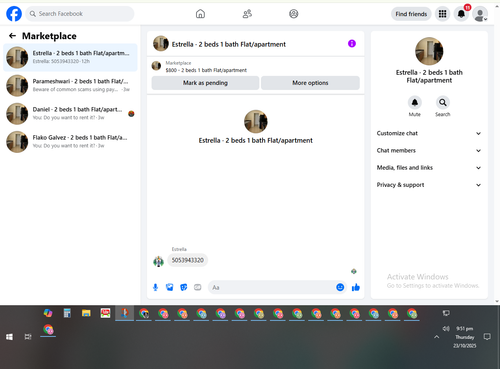Image resolution: width=500 pixels, height=369 pixels.
Task: Click the attach photo icon
Action: coord(170,287)
